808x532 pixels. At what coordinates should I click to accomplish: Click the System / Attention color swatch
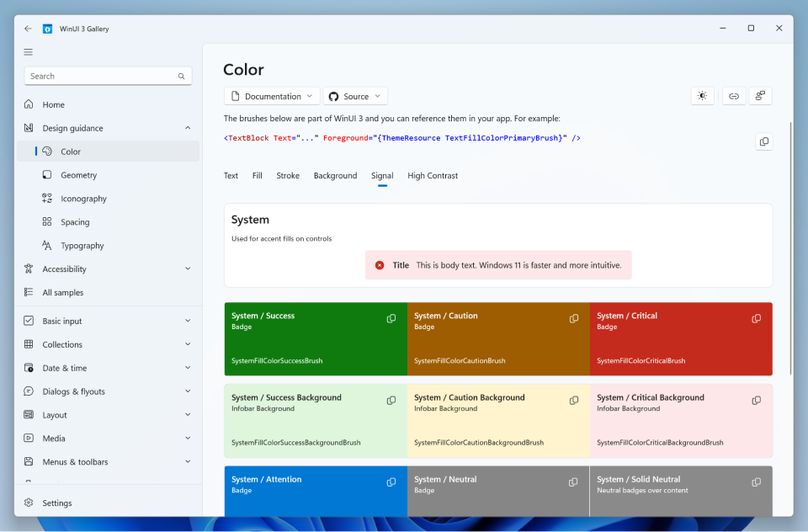pos(316,491)
